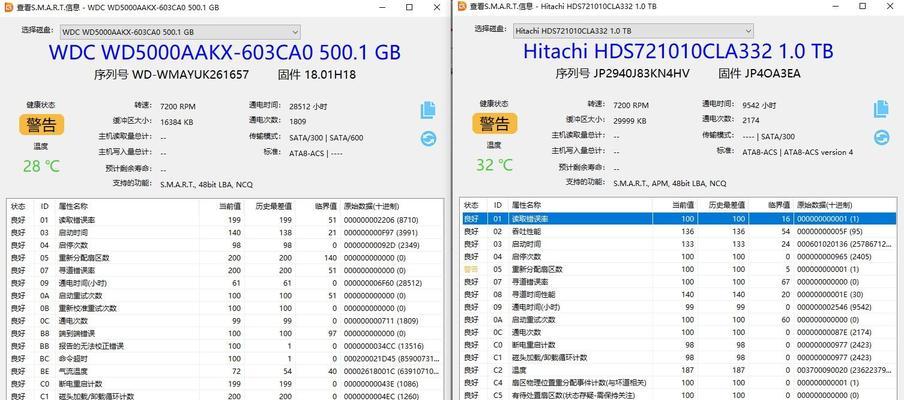This screenshot has width=904, height=400.
Task: Click firmware label JP4OA3EA
Action: tap(771, 74)
